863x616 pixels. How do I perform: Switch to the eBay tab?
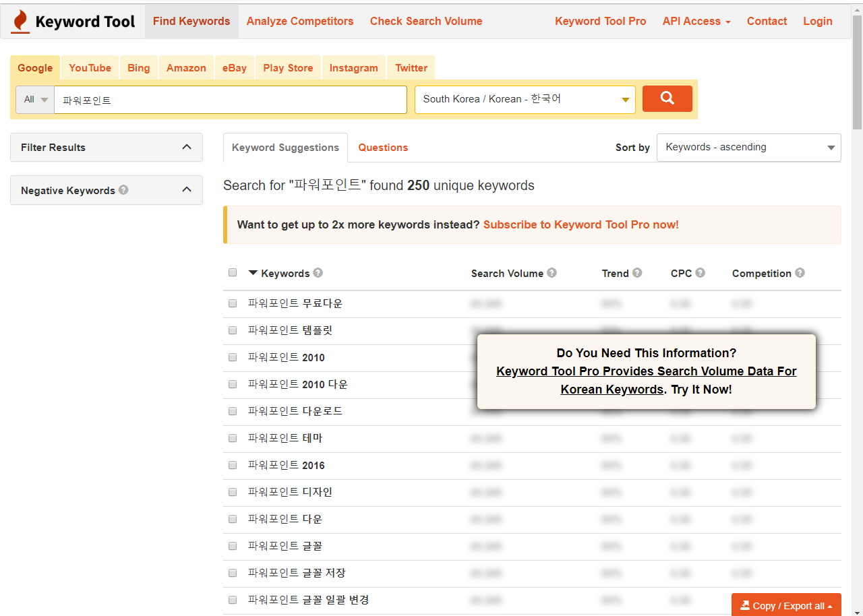pos(235,68)
